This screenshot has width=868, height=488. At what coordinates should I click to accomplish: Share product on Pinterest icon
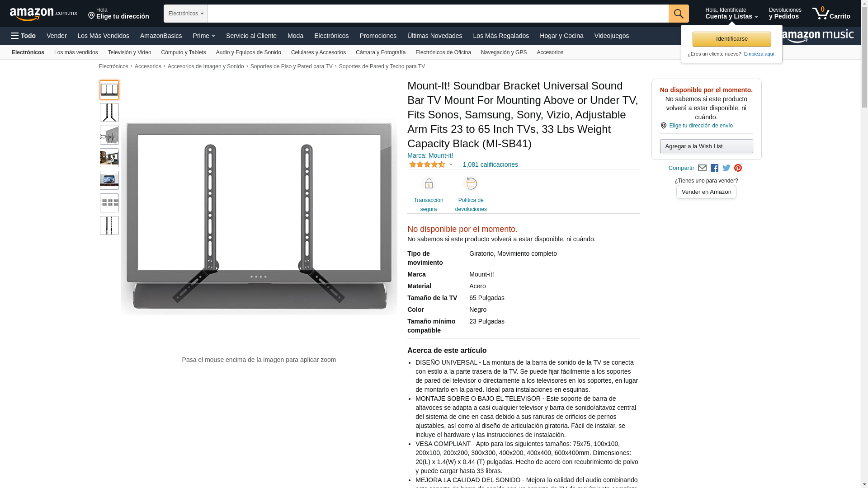738,168
